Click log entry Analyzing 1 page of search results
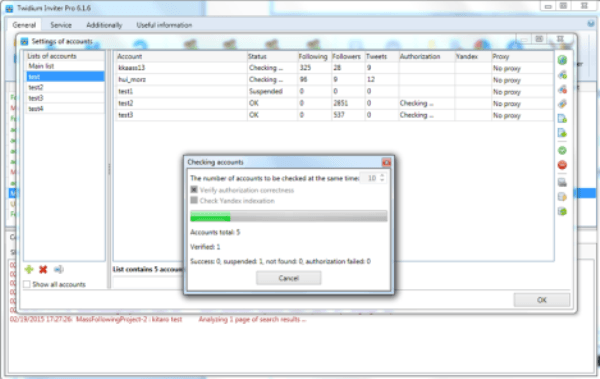Screen dimensions: 600x379 point(252,319)
